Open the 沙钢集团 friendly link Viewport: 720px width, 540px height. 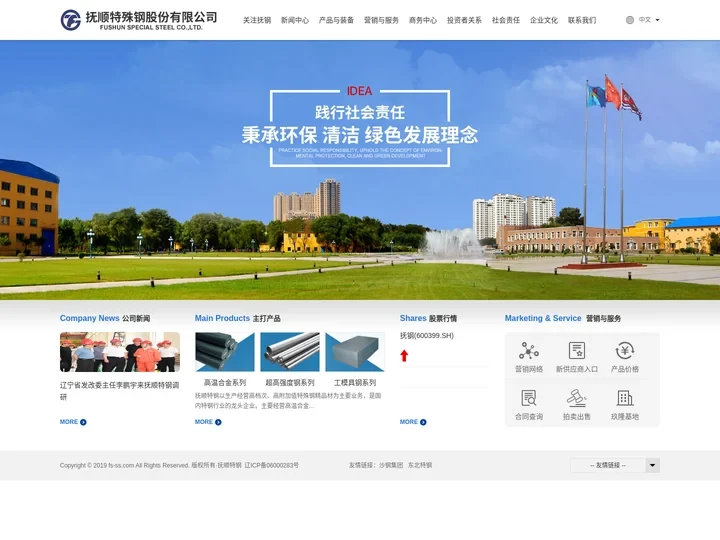(x=391, y=465)
